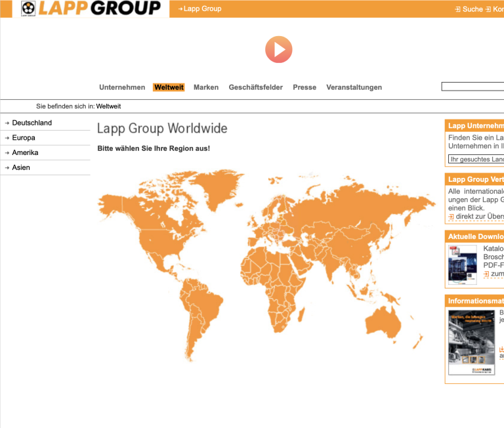Select the Weltweit menu item
This screenshot has height=428, width=504.
tap(169, 87)
